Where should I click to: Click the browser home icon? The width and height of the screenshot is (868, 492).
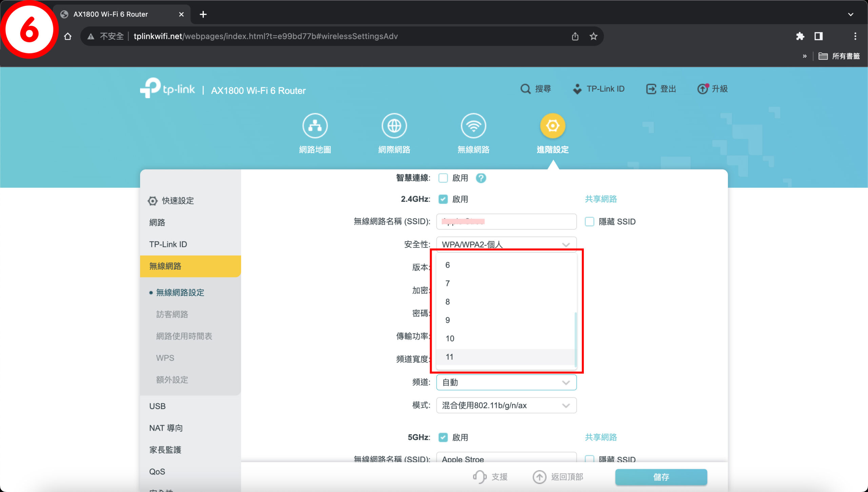click(x=68, y=36)
